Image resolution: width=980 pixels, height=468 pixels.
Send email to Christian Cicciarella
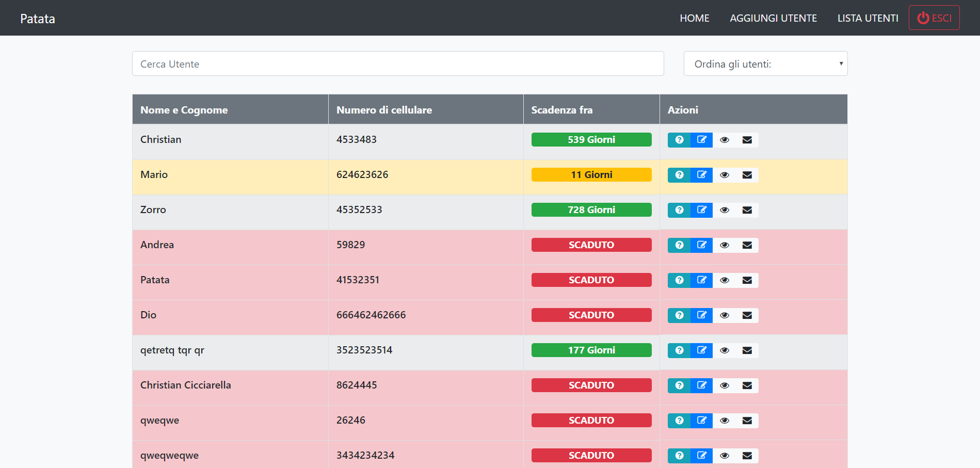[x=747, y=385]
